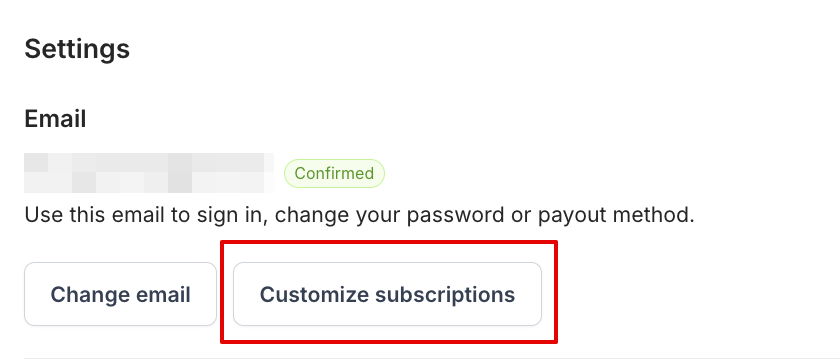Click the word 'password' in description
This screenshot has width=840, height=364.
pos(455,216)
